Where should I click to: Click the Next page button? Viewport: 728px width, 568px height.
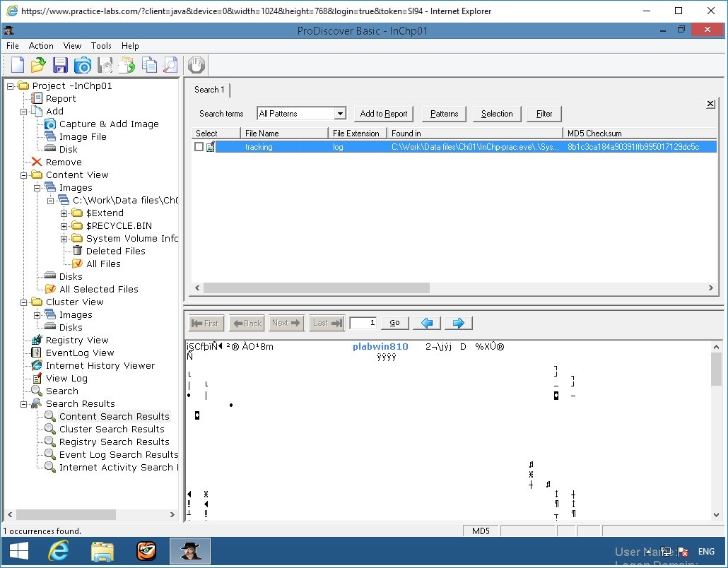point(286,323)
